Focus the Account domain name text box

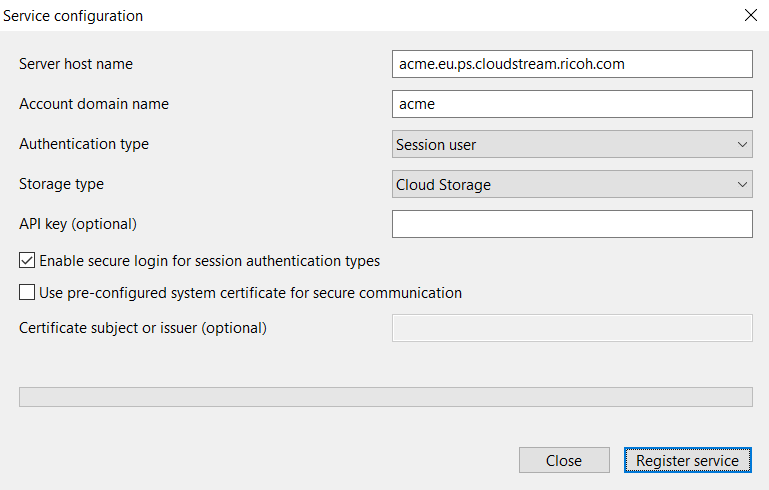[571, 104]
